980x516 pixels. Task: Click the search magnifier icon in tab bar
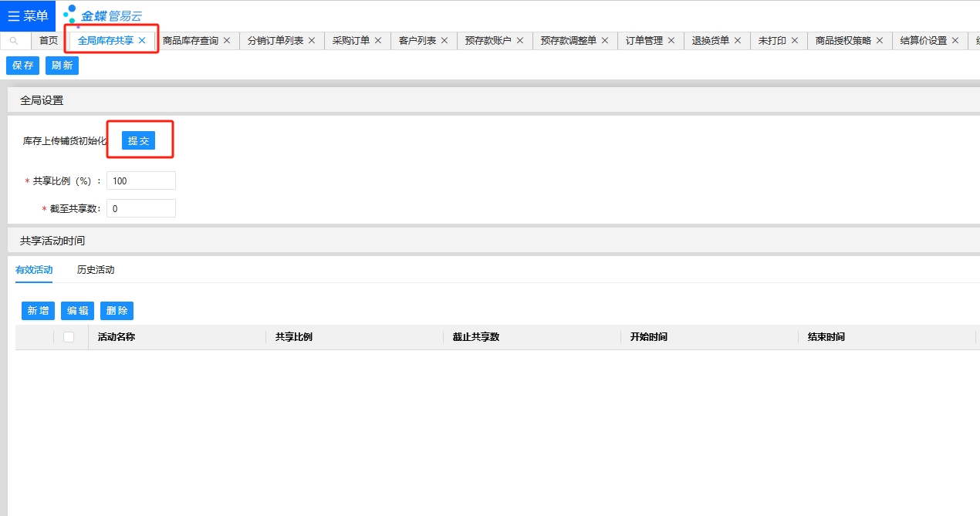click(15, 41)
